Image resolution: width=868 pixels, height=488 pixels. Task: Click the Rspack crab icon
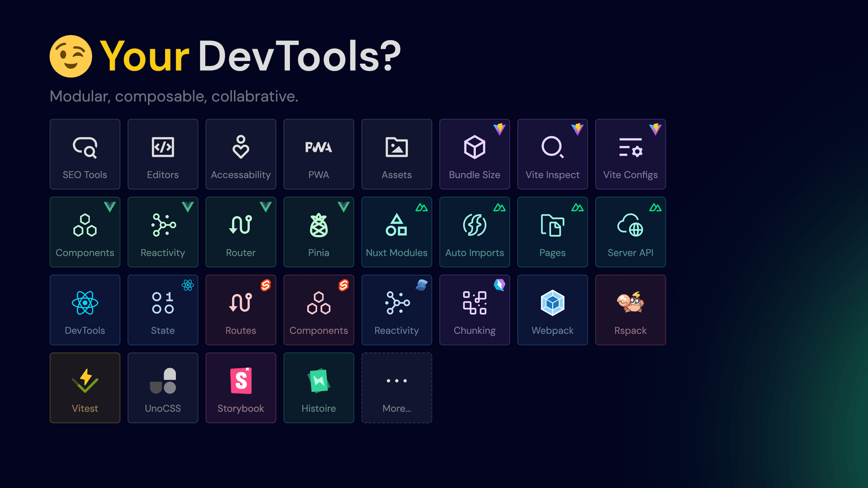coord(630,303)
